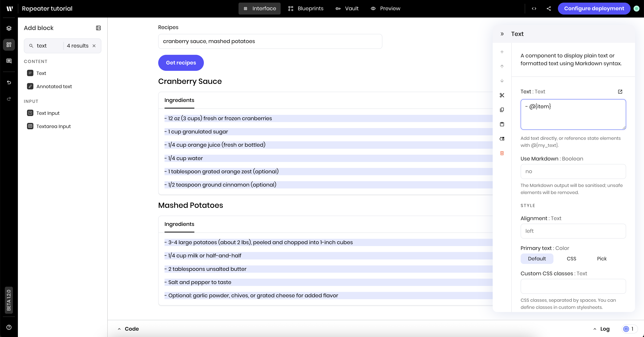Viewport: 644px width, 337px height.
Task: Open the share icon in top bar
Action: (x=549, y=9)
